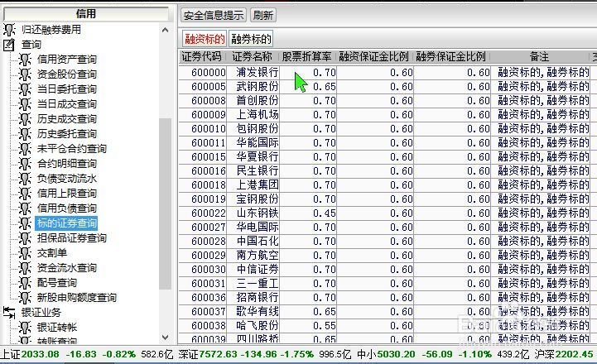Click the sidebar tree scrollbar thumb
The height and width of the screenshot is (364, 597).
pyautogui.click(x=165, y=204)
